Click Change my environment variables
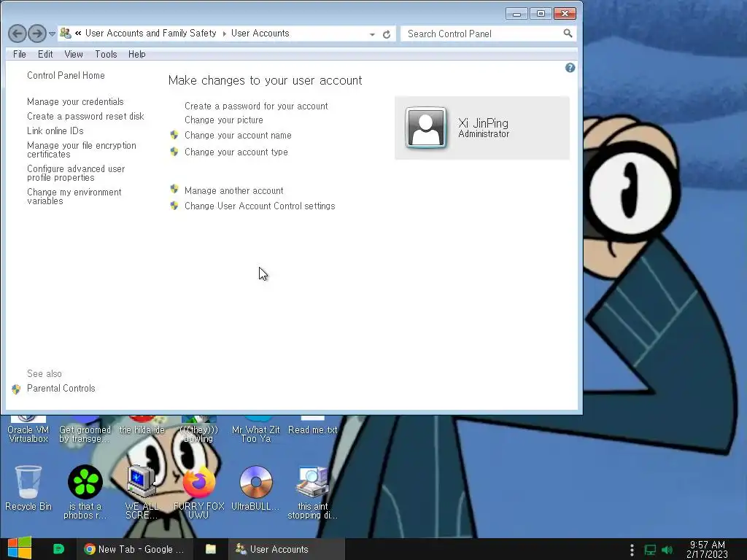Viewport: 747px width, 560px height. tap(74, 196)
